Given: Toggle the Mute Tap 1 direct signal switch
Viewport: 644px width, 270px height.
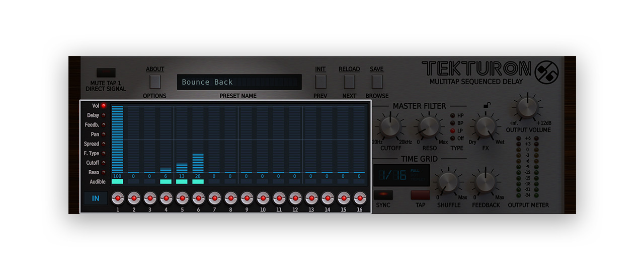Looking at the screenshot, I should (x=106, y=73).
